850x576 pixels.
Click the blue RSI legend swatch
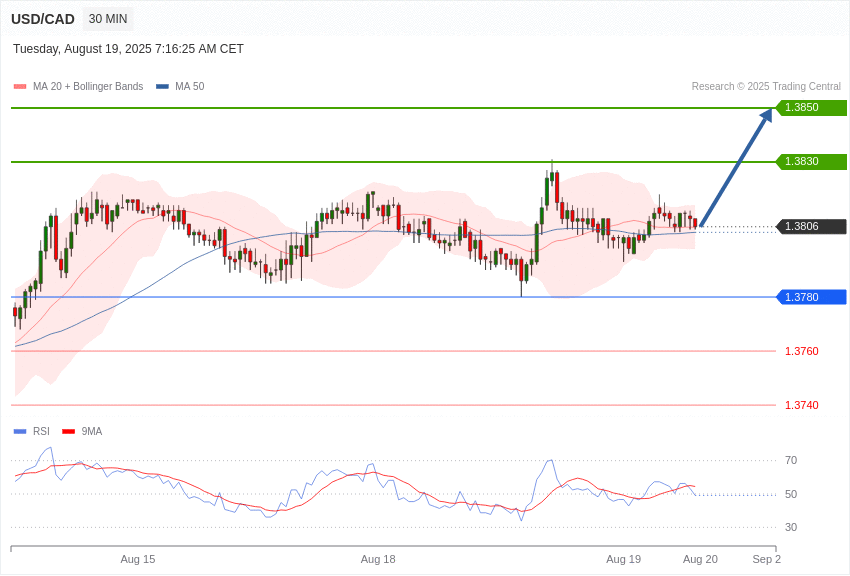tap(20, 431)
